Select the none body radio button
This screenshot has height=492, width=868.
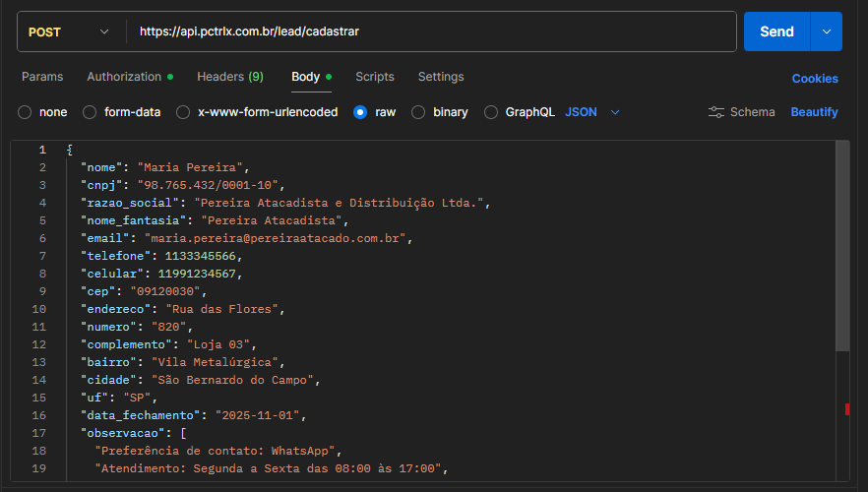coord(25,112)
